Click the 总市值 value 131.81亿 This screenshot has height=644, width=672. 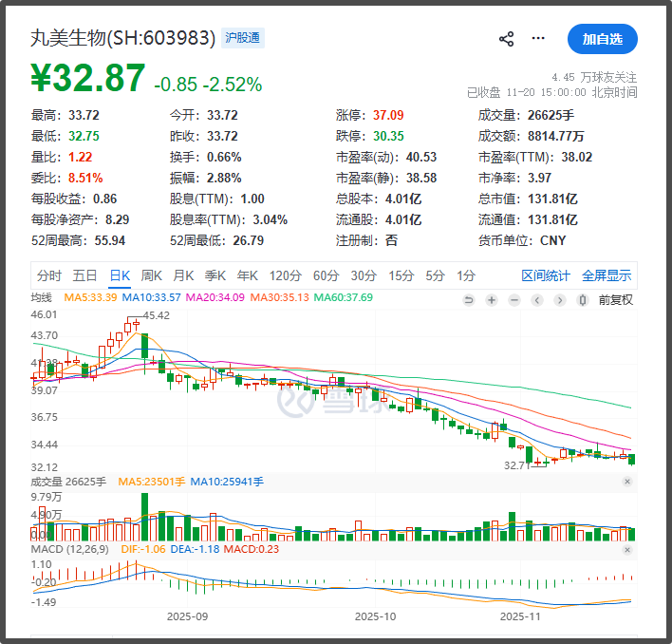pos(552,199)
